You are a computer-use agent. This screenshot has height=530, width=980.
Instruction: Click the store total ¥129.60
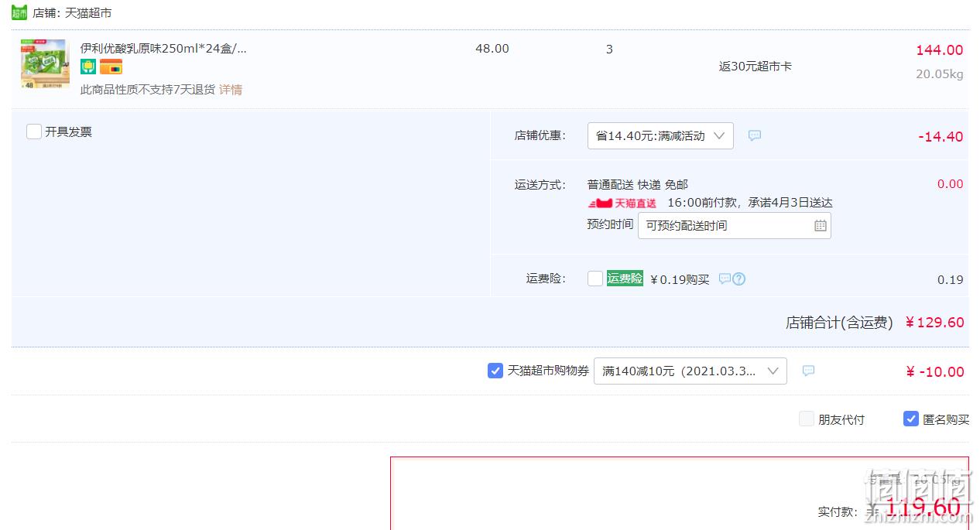[935, 323]
